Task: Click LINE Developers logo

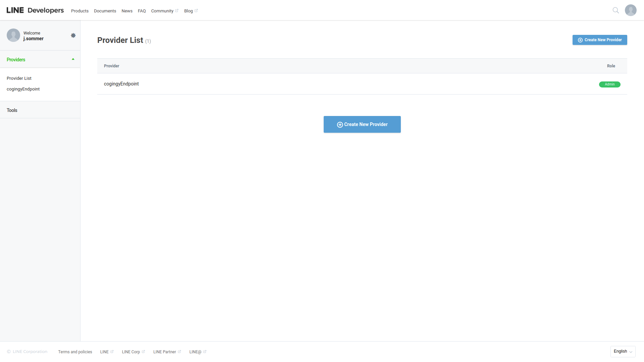Action: [35, 10]
